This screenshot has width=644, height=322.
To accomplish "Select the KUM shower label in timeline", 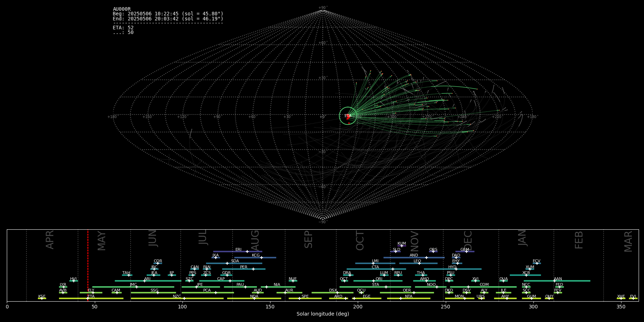I will pyautogui.click(x=402, y=244).
